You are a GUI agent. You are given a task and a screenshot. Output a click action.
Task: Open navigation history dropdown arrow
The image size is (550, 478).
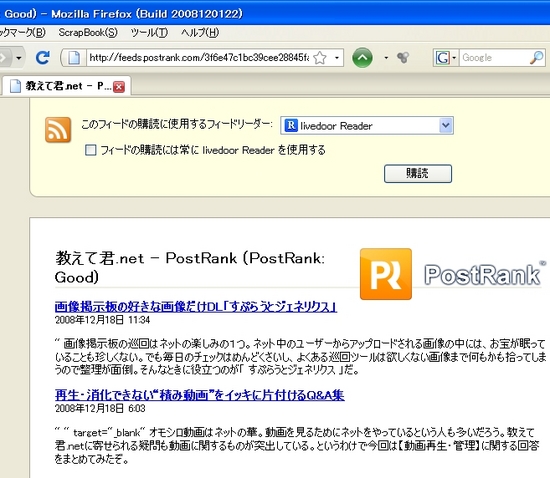(19, 58)
